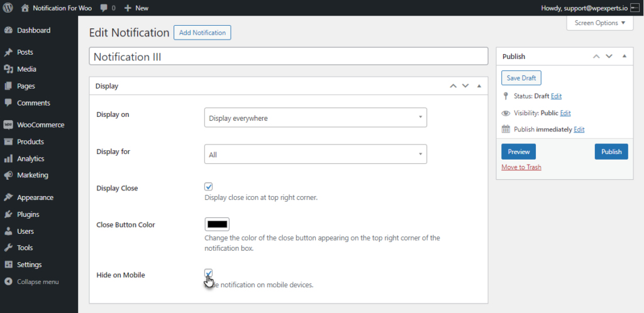This screenshot has width=644, height=313.
Task: Open the Display for dropdown set to All
Action: [316, 154]
